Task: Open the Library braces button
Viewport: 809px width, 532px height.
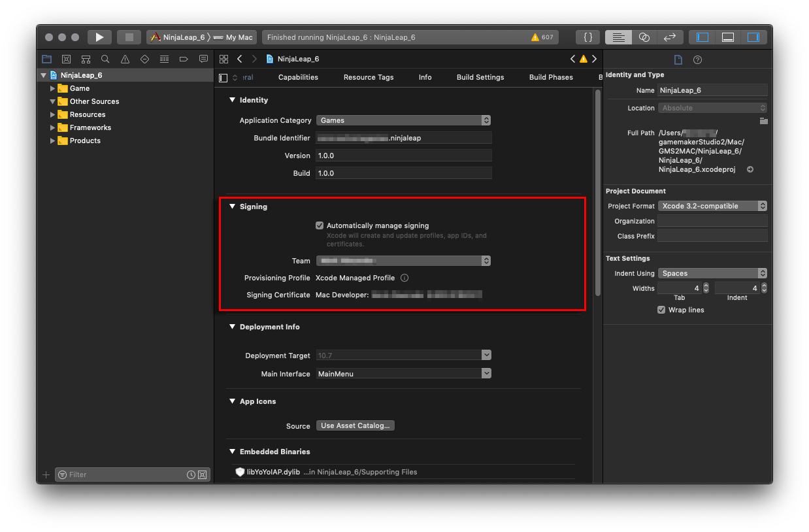Action: 588,37
